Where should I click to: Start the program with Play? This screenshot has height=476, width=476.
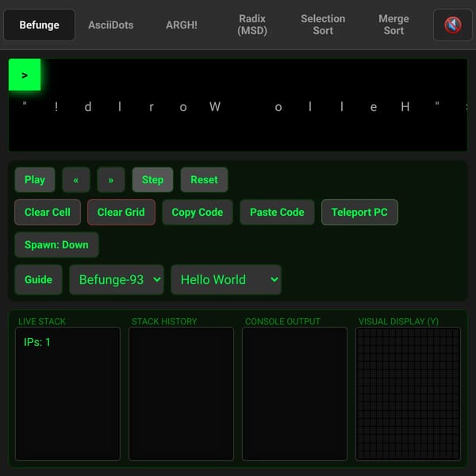[x=35, y=180]
